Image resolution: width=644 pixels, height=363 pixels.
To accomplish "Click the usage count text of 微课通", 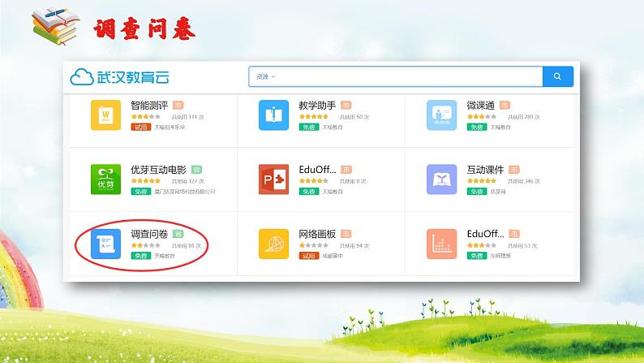I will 524,117.
